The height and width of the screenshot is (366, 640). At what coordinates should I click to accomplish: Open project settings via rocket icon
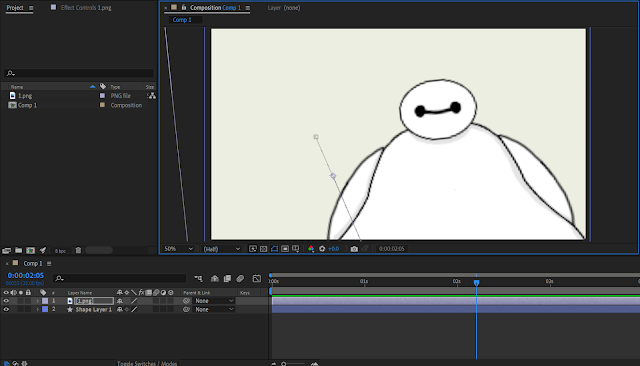tap(43, 250)
